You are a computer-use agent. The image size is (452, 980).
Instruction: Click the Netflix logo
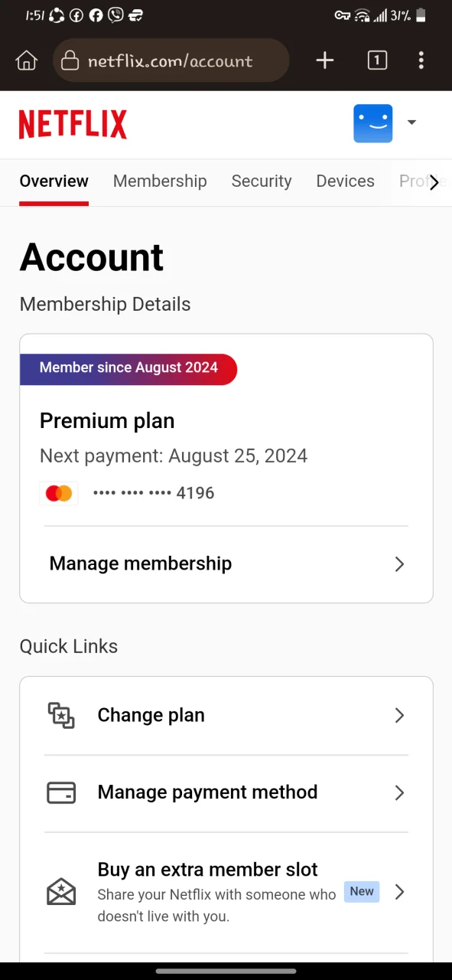click(x=73, y=124)
